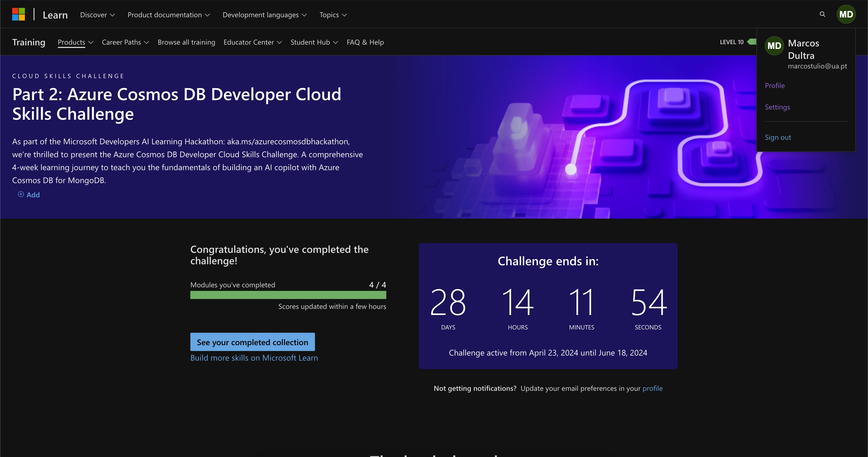Open Build more skills on Microsoft Learn
This screenshot has width=868, height=457.
(x=254, y=358)
